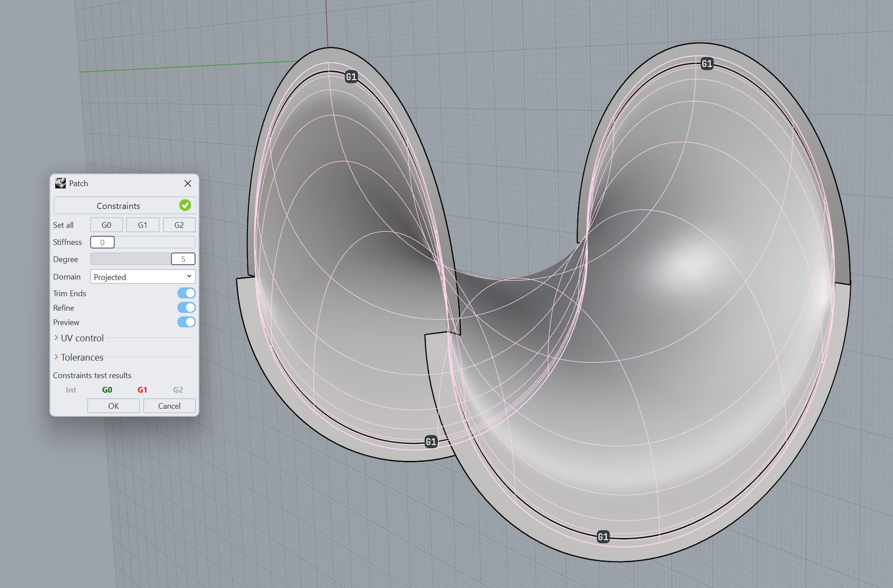
Task: Click the G1 tag at bottom of right ring
Action: pos(603,537)
